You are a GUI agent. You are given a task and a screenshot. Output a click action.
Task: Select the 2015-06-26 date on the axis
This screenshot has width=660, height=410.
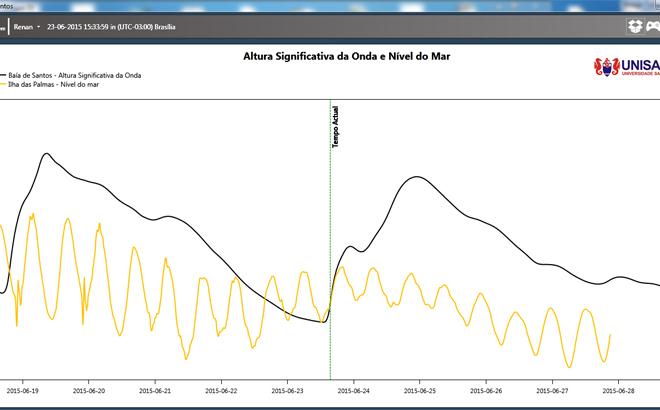pos(486,392)
